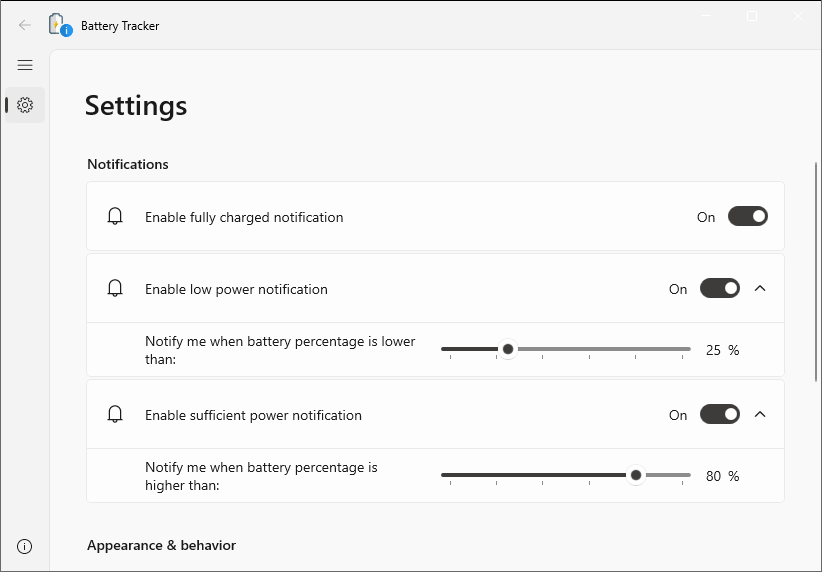Select the Settings gear in sidebar
The image size is (822, 572).
coord(25,105)
